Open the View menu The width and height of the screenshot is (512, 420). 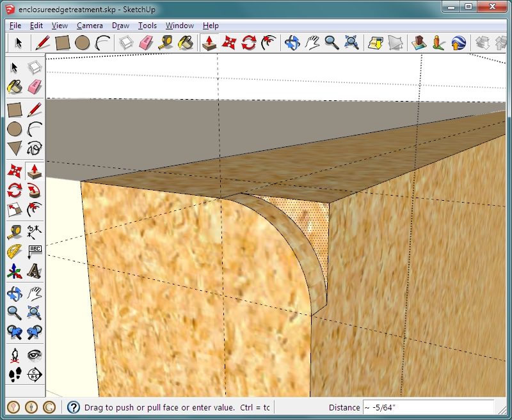[x=60, y=26]
